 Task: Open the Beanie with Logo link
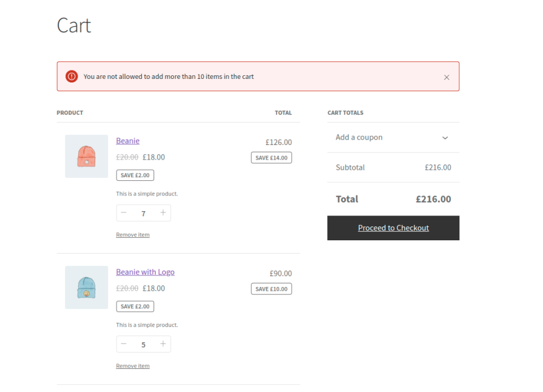click(145, 272)
